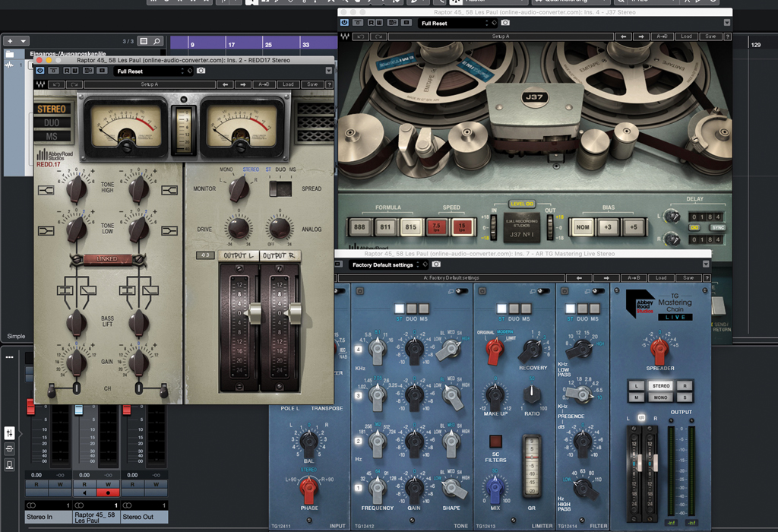Open the Setup A preset bar in J37
Screen dimensions: 778x532
pos(501,36)
